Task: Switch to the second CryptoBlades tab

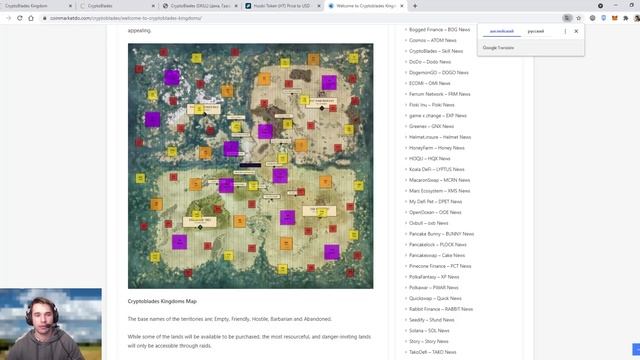Action: pos(118,6)
